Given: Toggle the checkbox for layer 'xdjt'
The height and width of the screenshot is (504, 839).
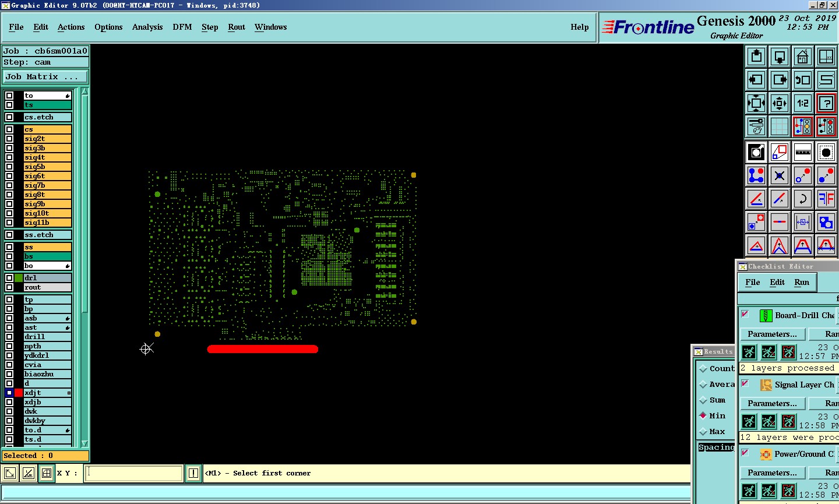Looking at the screenshot, I should 9,393.
